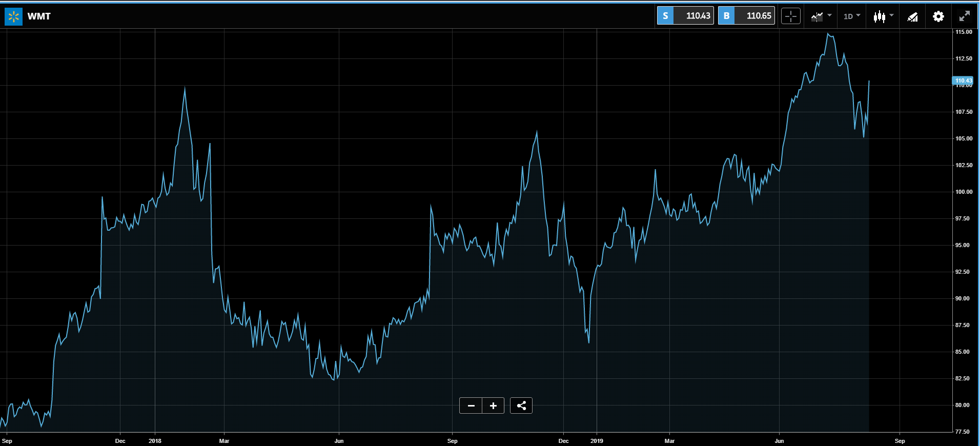980x446 pixels.
Task: Open the drawing tools pencil icon
Action: click(x=912, y=17)
